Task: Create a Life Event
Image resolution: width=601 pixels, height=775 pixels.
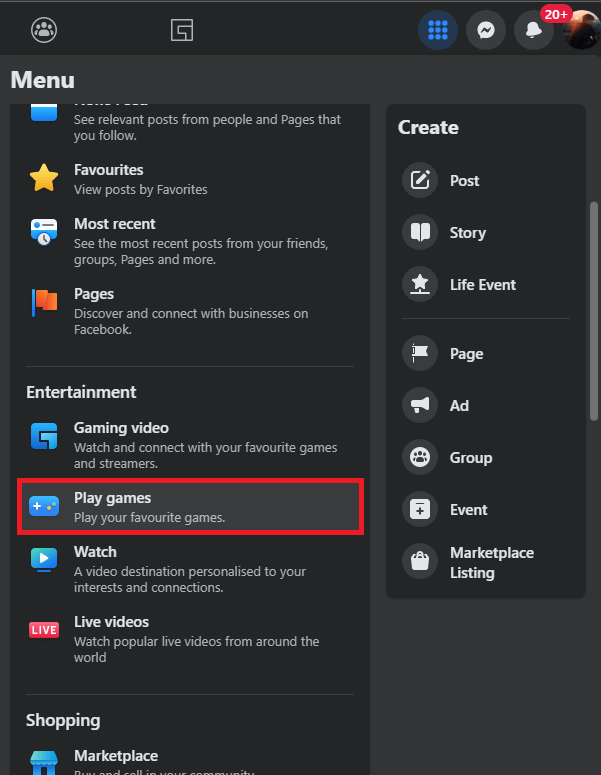Action: 486,284
